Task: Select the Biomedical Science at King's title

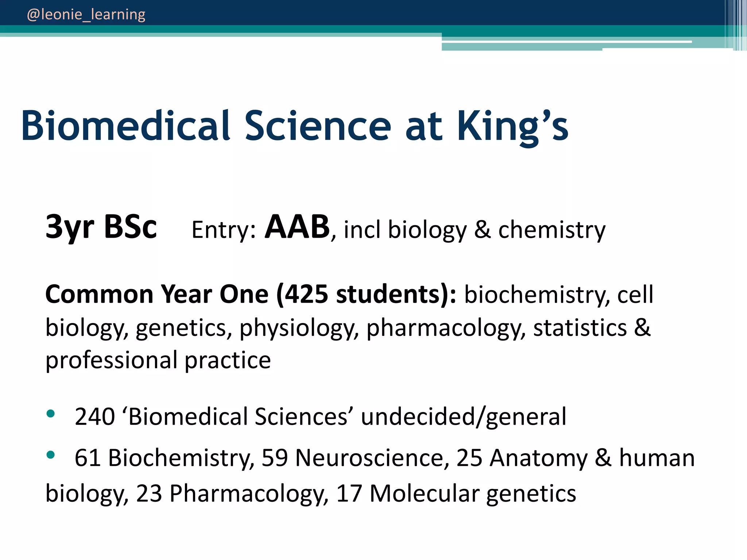Action: (294, 126)
